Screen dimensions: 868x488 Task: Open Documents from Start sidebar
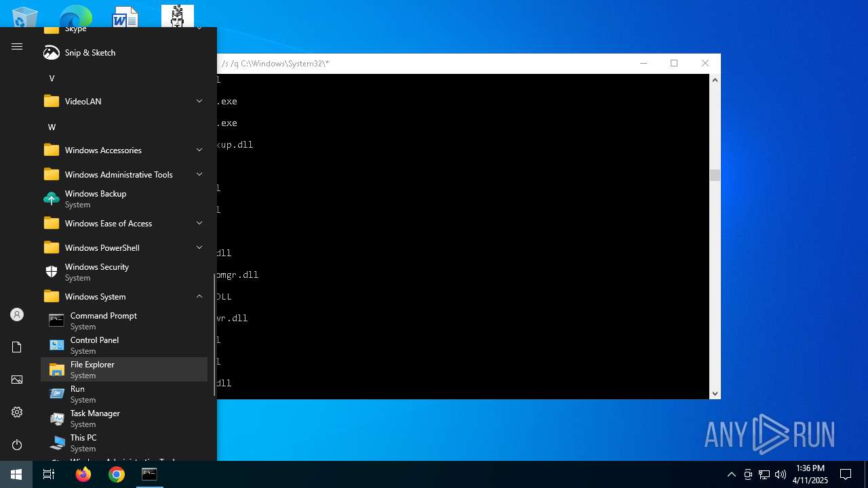[17, 347]
